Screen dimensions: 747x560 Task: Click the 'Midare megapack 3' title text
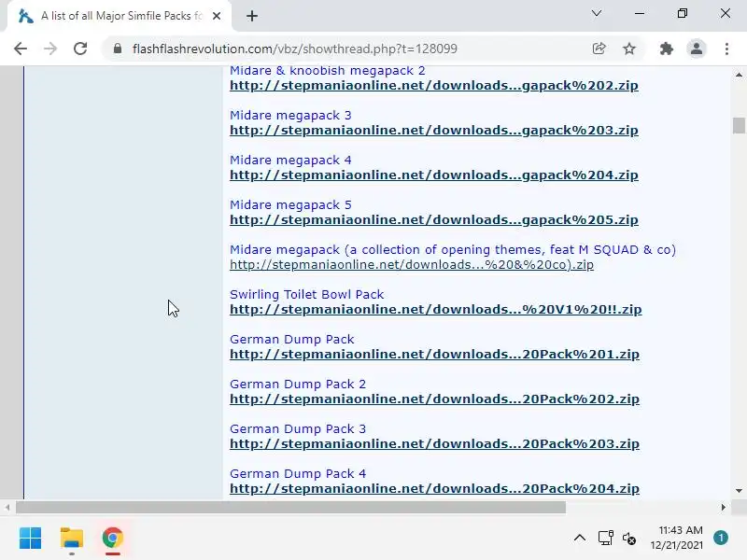pos(290,115)
